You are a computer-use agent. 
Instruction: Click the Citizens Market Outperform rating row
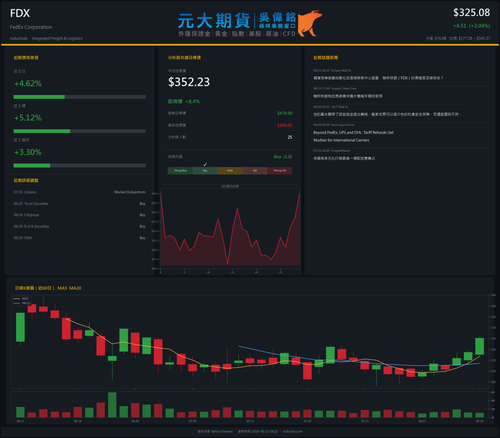[80, 192]
